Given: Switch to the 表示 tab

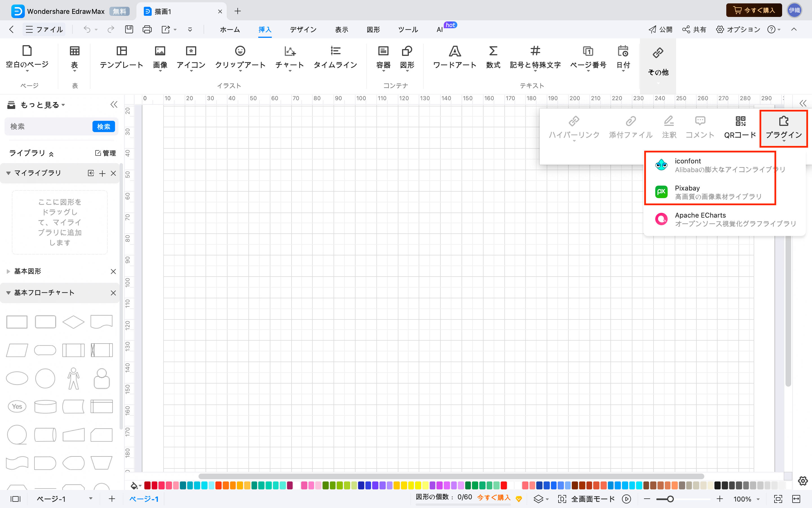Looking at the screenshot, I should pos(342,30).
